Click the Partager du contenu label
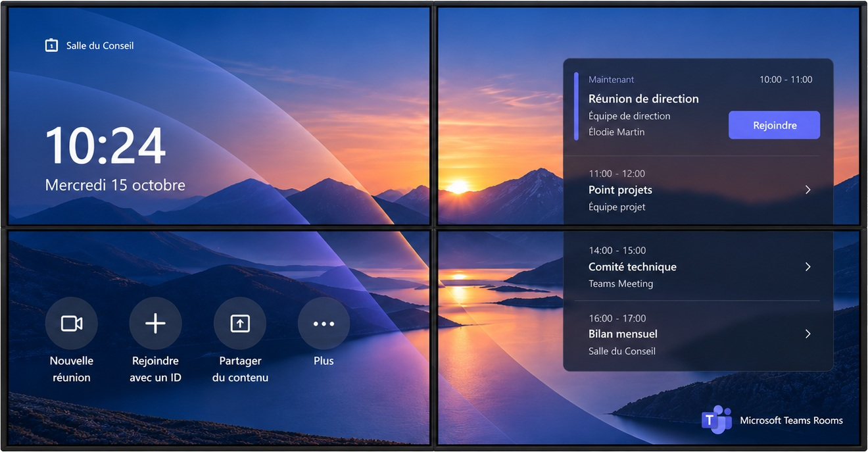The image size is (868, 452). (240, 369)
